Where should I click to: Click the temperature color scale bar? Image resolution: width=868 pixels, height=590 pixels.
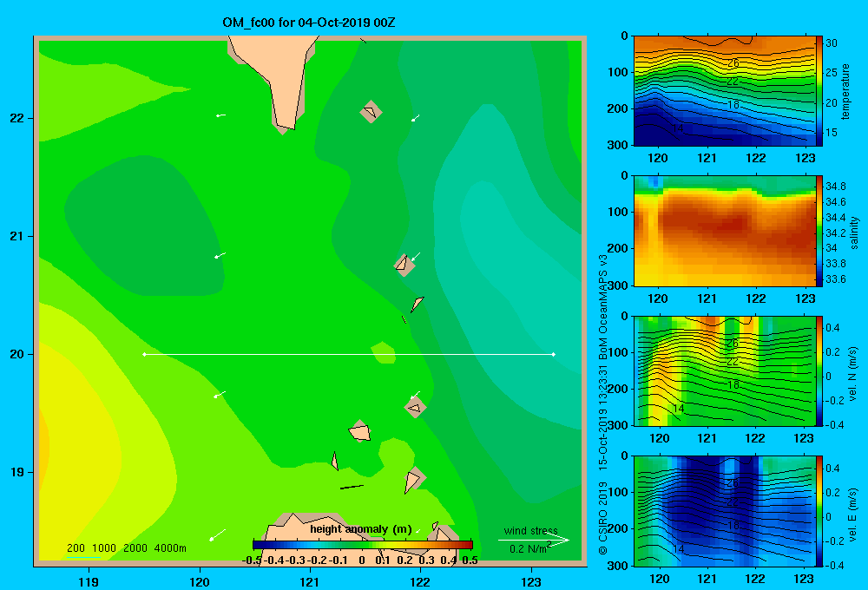pos(819,91)
